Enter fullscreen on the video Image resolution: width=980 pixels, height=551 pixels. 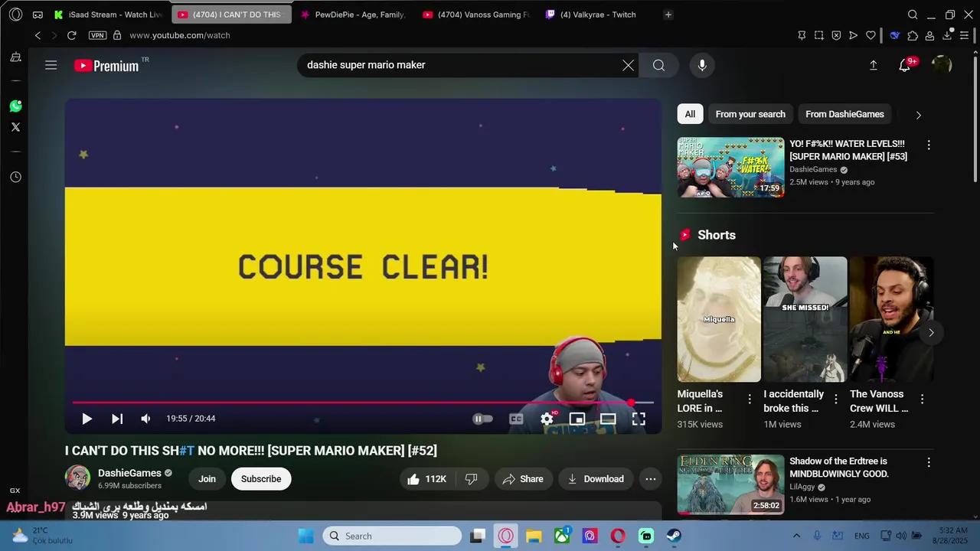(x=639, y=419)
